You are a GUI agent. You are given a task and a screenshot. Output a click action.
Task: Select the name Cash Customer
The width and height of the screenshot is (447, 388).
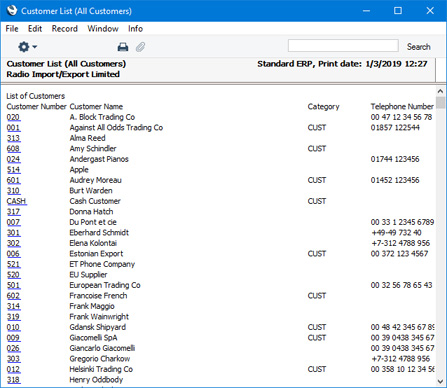click(x=95, y=201)
